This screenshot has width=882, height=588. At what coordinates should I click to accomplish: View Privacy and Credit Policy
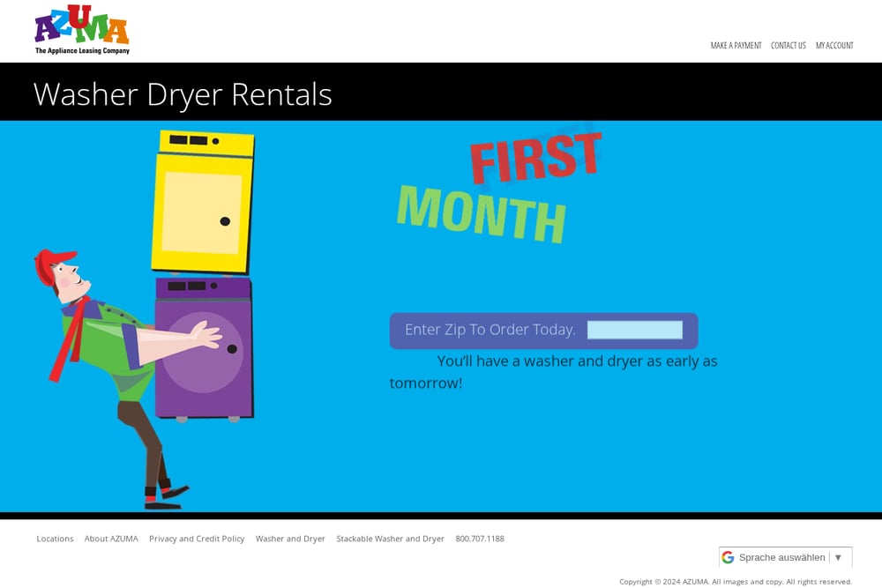click(x=197, y=539)
